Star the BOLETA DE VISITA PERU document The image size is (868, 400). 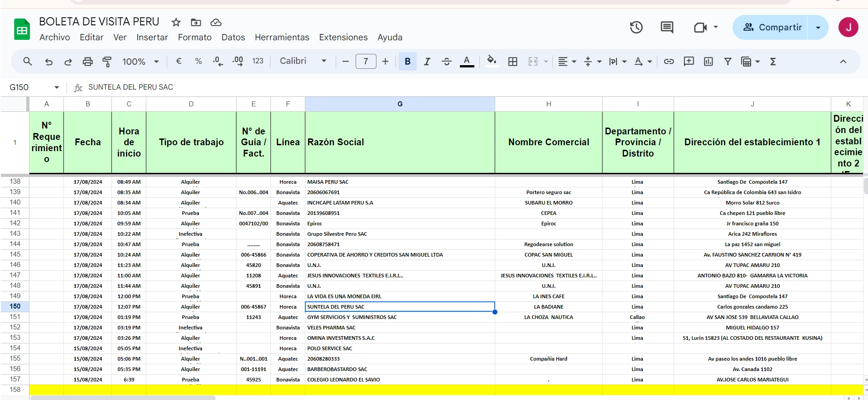pyautogui.click(x=176, y=22)
